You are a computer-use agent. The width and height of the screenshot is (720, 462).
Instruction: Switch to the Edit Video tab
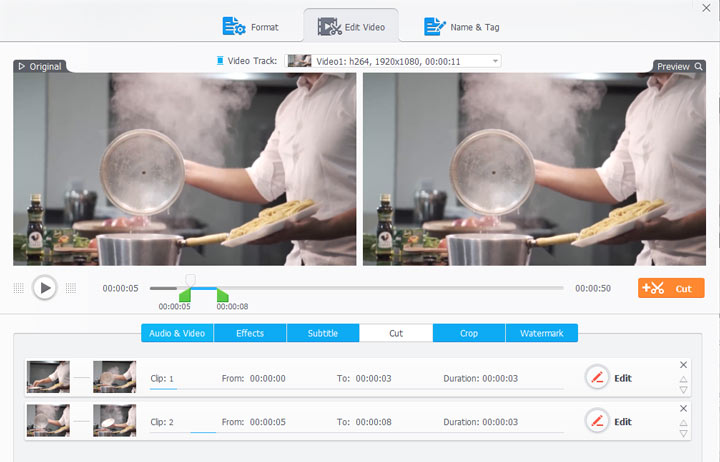[x=351, y=27]
